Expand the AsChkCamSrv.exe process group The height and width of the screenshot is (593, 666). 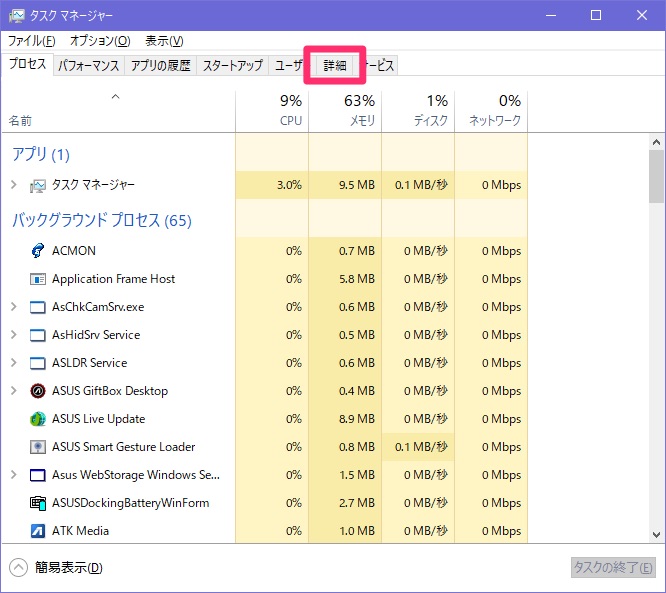tap(14, 307)
